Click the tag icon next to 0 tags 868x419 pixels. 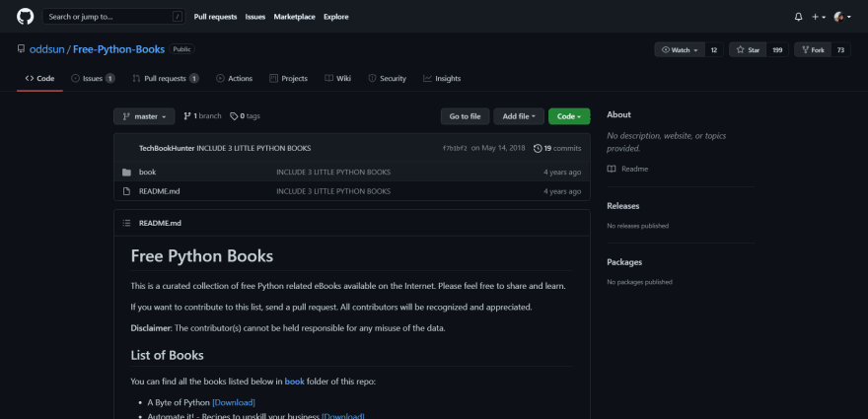point(234,116)
